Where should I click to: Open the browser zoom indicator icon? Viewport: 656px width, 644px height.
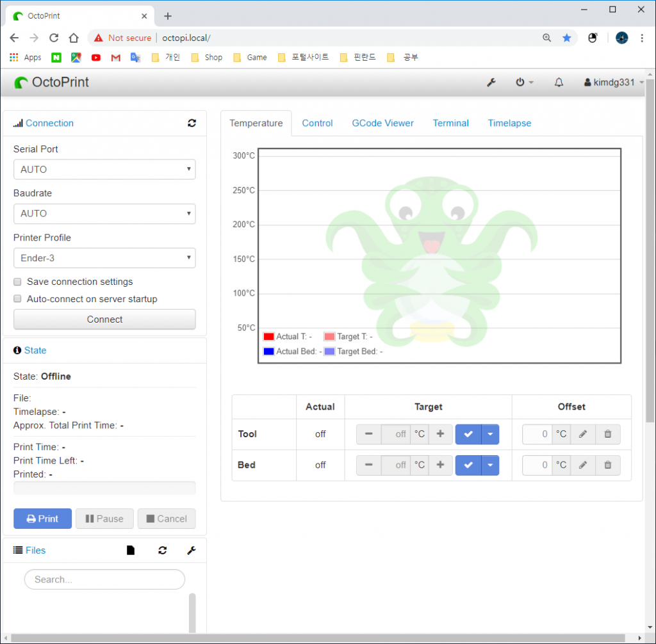pos(547,38)
